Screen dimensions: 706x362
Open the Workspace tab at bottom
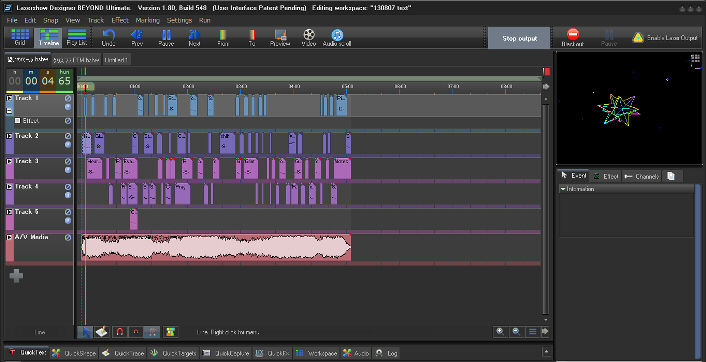tap(316, 353)
